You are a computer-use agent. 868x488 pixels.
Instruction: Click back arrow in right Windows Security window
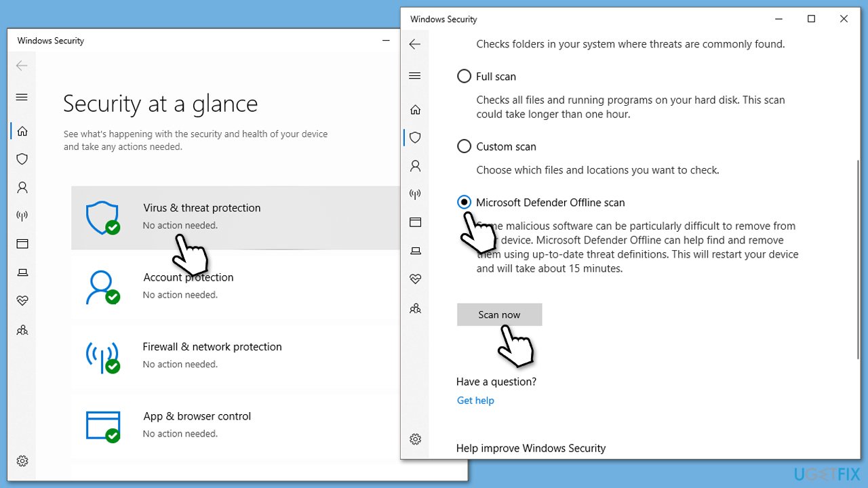coord(415,44)
